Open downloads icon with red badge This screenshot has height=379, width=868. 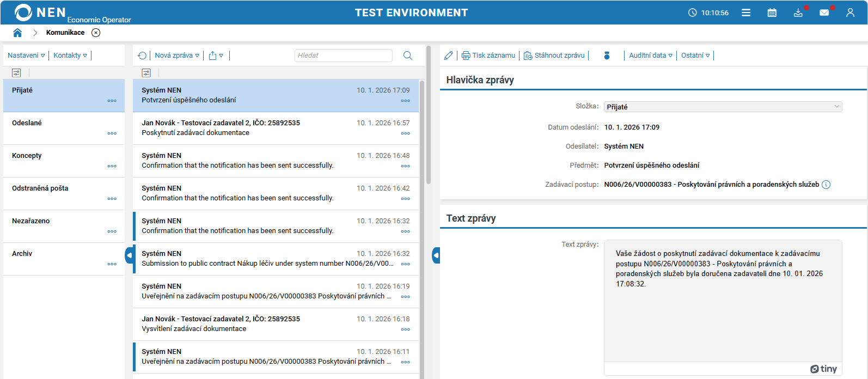(798, 13)
